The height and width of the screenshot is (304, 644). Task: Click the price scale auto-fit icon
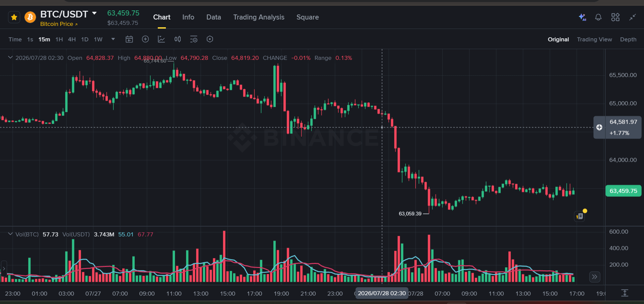[x=625, y=293]
